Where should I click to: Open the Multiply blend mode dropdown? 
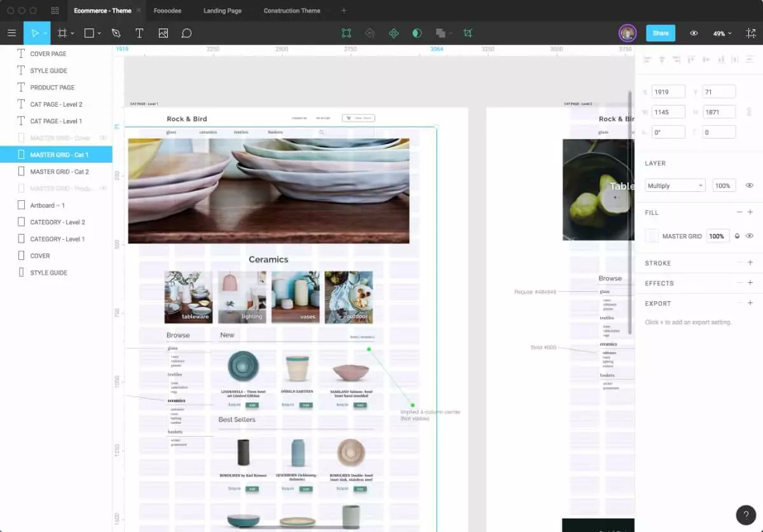tap(675, 186)
